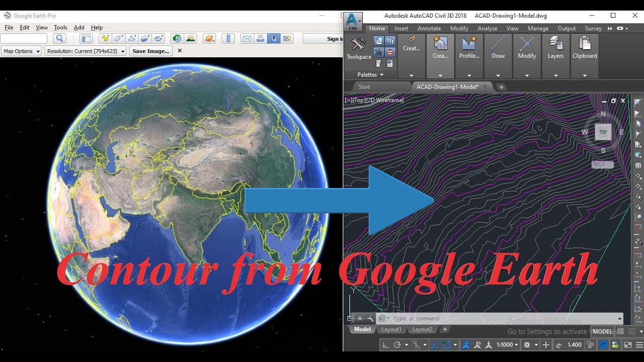The image size is (644, 362).
Task: Open the AutoCAD C3D application menu
Action: (x=354, y=21)
